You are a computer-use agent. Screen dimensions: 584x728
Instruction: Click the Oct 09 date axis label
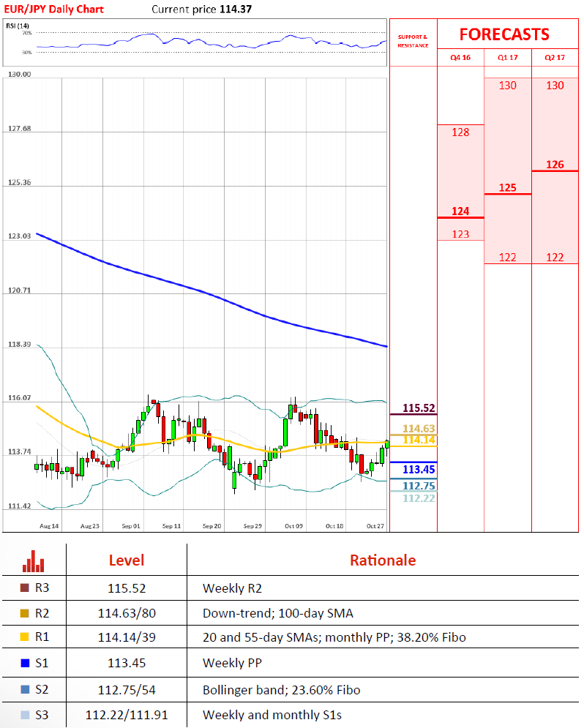click(x=294, y=526)
